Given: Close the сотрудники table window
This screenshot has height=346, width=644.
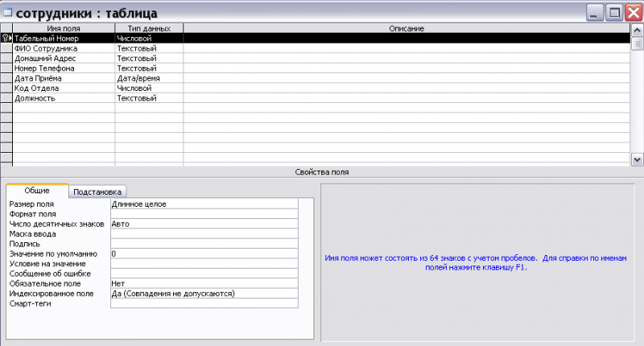Looking at the screenshot, I should [x=634, y=13].
